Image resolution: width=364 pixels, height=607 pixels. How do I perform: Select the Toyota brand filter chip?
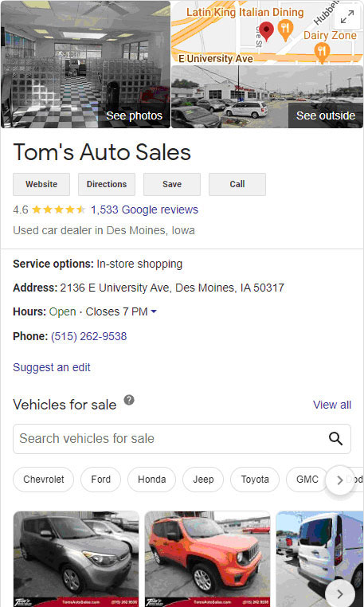coord(255,480)
